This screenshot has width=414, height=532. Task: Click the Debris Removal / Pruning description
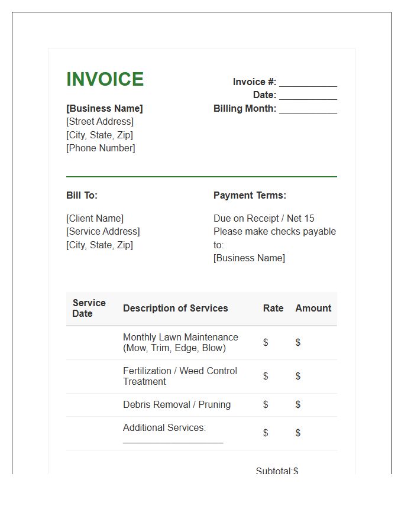click(177, 404)
